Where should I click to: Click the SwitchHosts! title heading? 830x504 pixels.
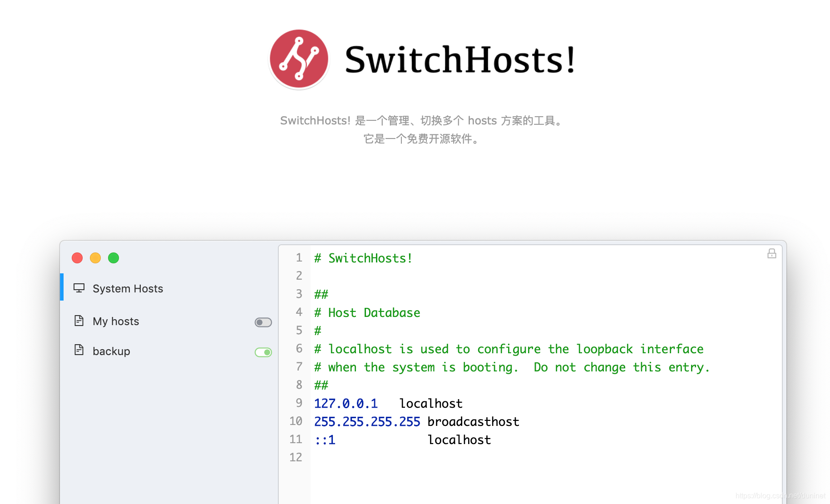pos(460,59)
